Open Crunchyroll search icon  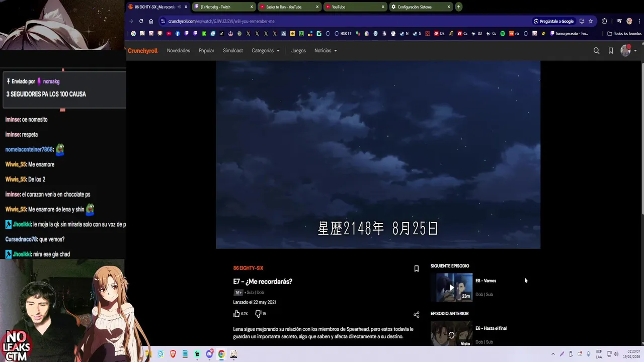tap(596, 51)
